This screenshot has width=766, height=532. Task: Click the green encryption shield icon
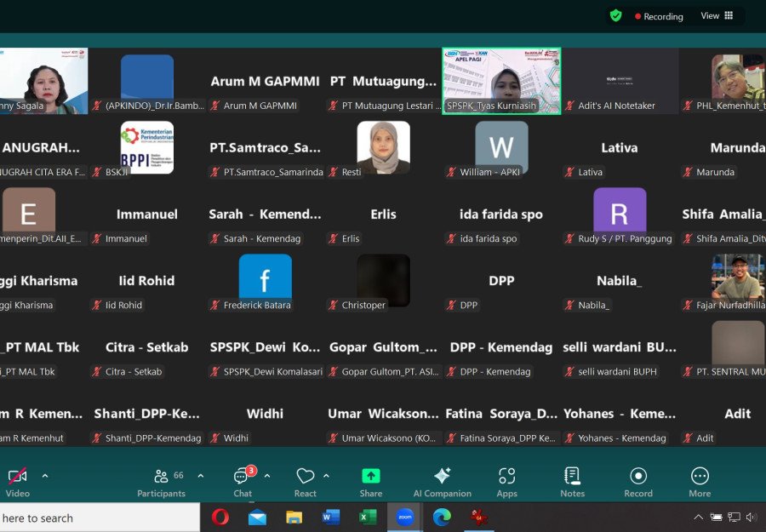(615, 15)
